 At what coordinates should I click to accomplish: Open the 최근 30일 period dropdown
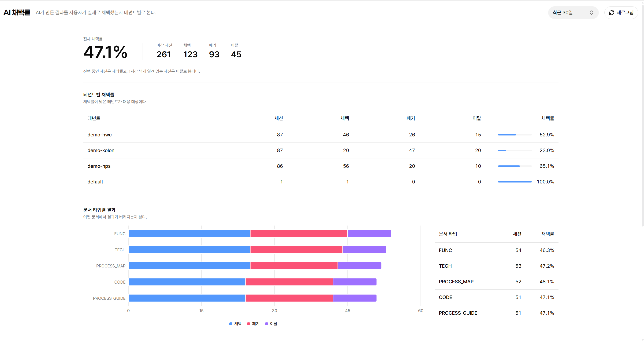coord(573,12)
